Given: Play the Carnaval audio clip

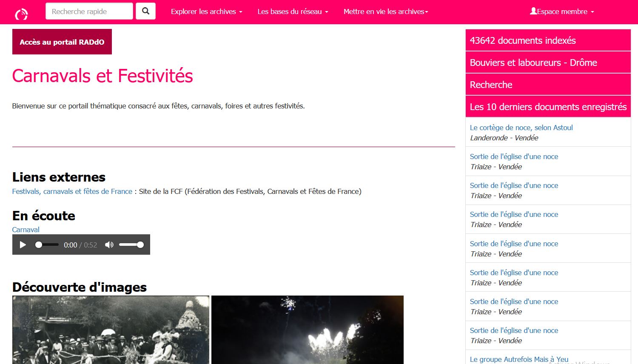Looking at the screenshot, I should click(23, 245).
